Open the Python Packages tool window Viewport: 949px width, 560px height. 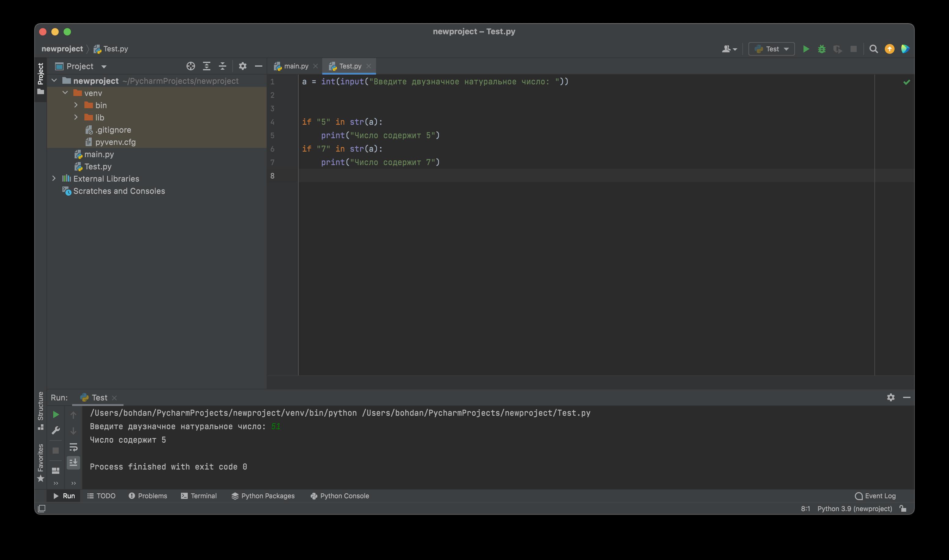tap(263, 496)
